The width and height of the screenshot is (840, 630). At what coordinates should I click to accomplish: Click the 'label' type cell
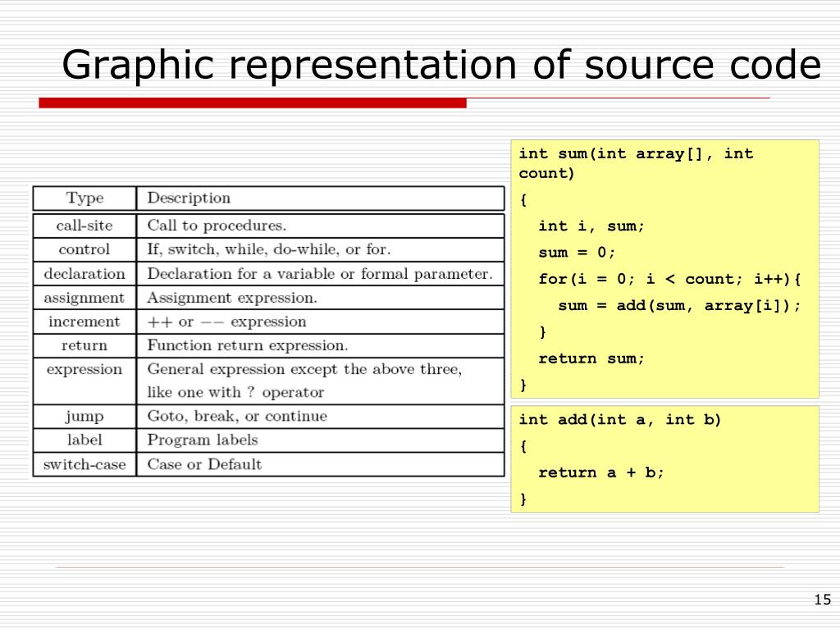pyautogui.click(x=84, y=441)
